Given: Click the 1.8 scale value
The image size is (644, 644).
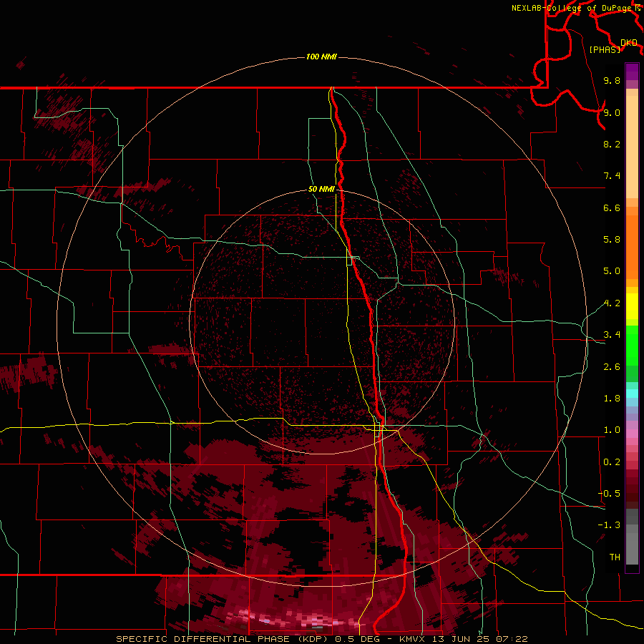Looking at the screenshot, I should pos(612,399).
